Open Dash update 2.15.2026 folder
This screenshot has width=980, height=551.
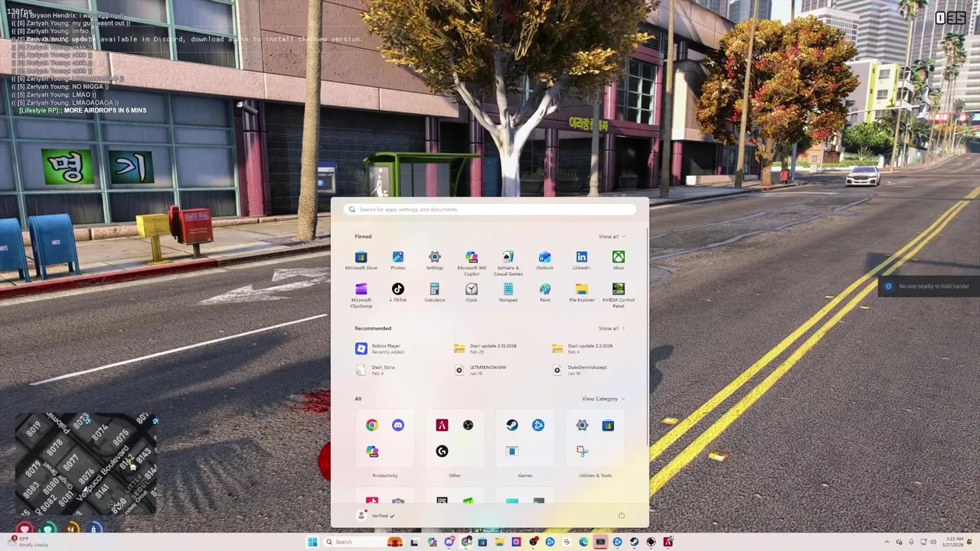pyautogui.click(x=485, y=349)
